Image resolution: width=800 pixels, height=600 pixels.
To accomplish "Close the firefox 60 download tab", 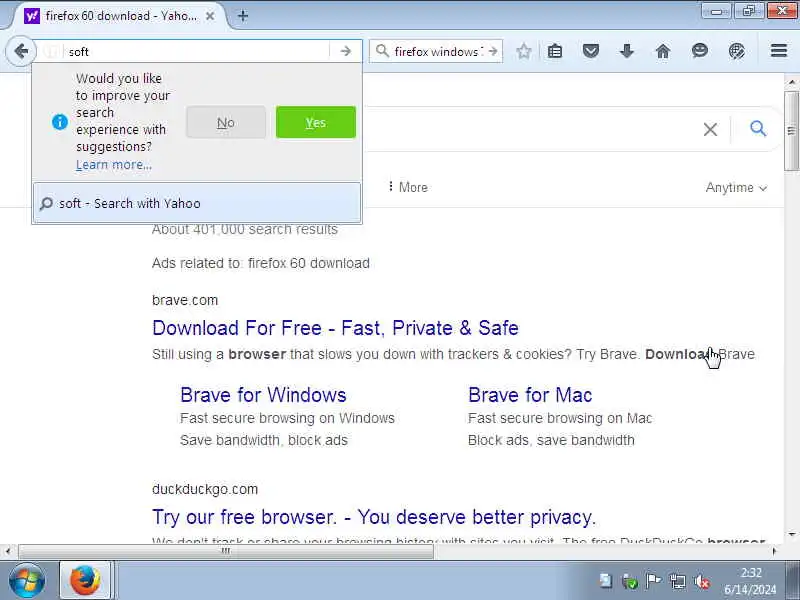I will 210,16.
